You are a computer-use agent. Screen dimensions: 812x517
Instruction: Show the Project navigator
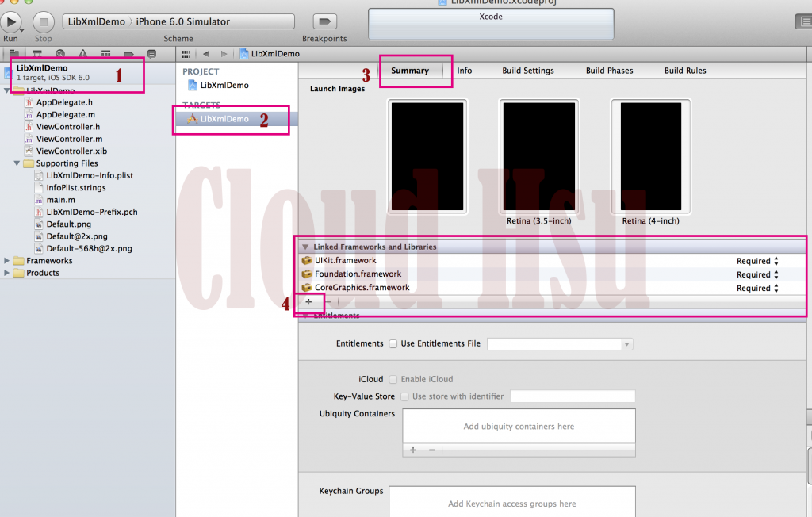[14, 53]
